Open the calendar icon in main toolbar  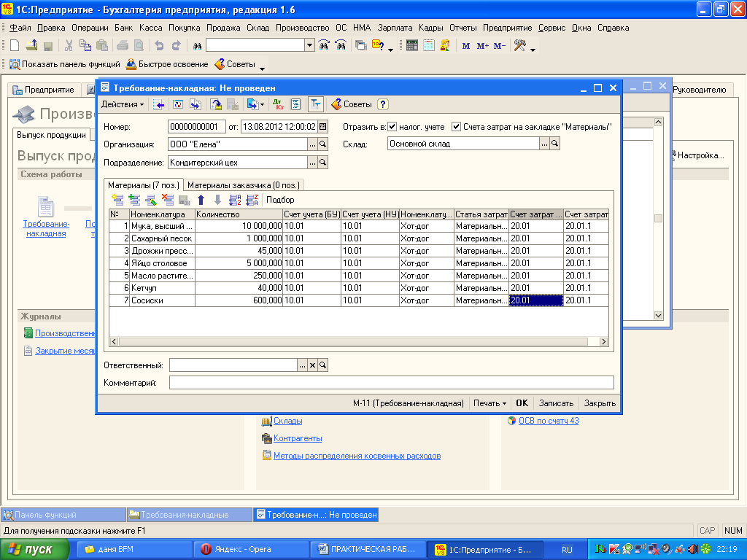[x=429, y=46]
